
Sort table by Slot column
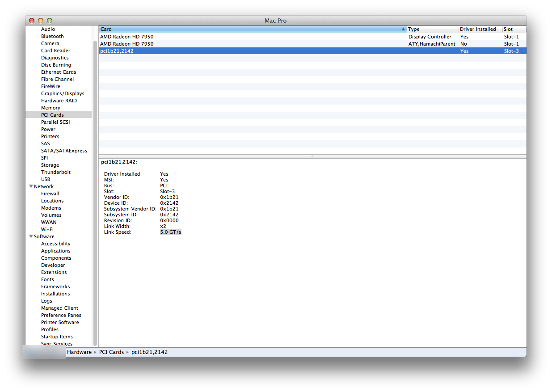514,29
